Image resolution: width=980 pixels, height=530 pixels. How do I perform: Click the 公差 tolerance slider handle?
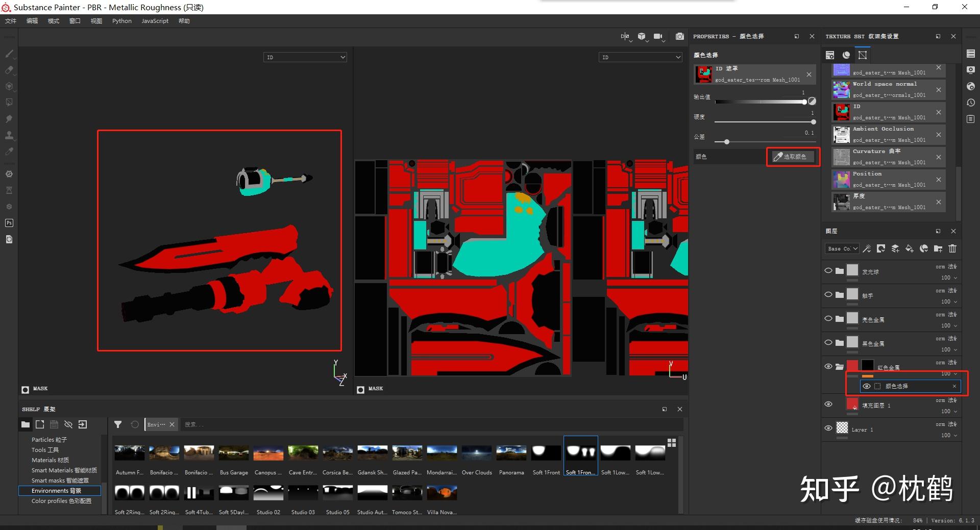726,142
